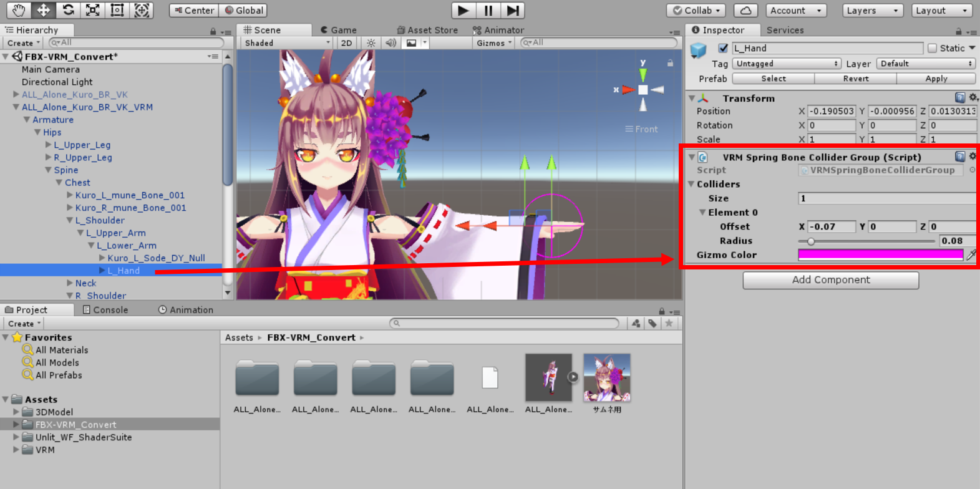
Task: Expand the L_Upper_Leg hierarchy item
Action: tap(49, 145)
